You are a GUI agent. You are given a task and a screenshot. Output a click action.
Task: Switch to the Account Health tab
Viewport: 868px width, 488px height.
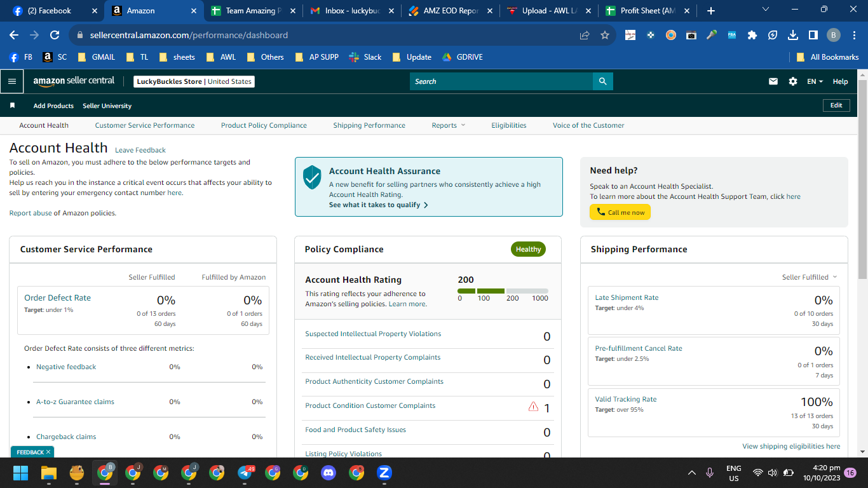pyautogui.click(x=44, y=125)
